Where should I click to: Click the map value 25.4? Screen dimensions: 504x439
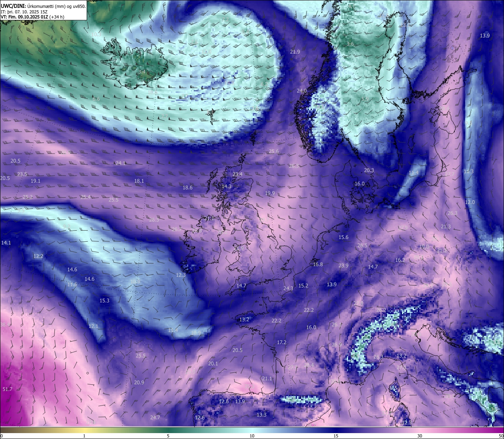pos(85,197)
